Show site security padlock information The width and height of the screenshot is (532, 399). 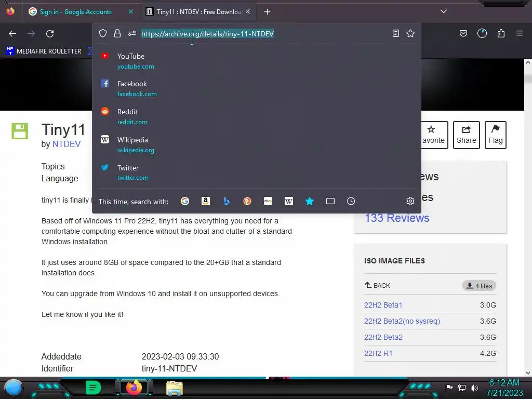117,33
